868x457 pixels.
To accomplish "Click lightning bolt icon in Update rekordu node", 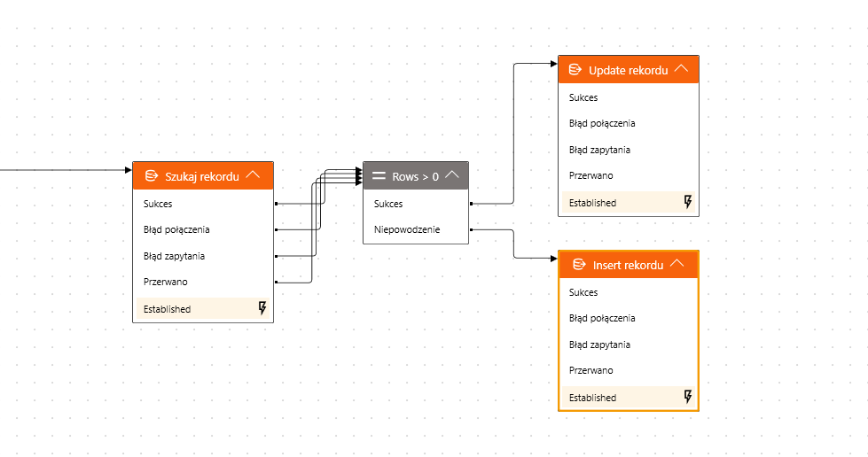I will click(688, 202).
